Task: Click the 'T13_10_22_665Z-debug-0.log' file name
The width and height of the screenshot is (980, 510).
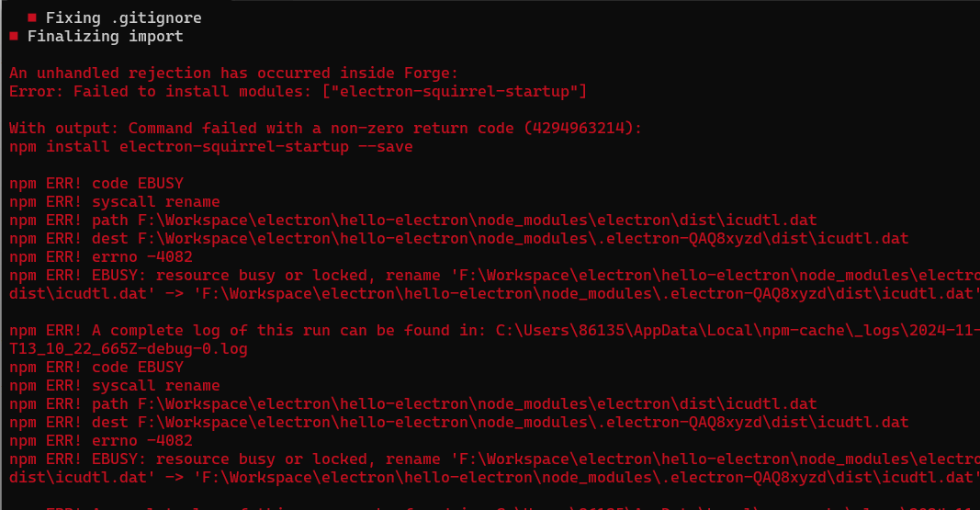Action: 128,349
